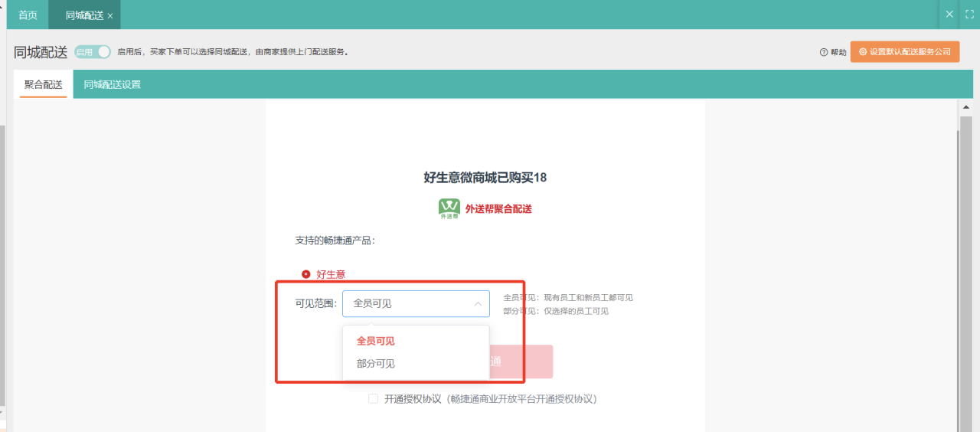Choose 全员可见 option in dropdown list

coord(376,341)
